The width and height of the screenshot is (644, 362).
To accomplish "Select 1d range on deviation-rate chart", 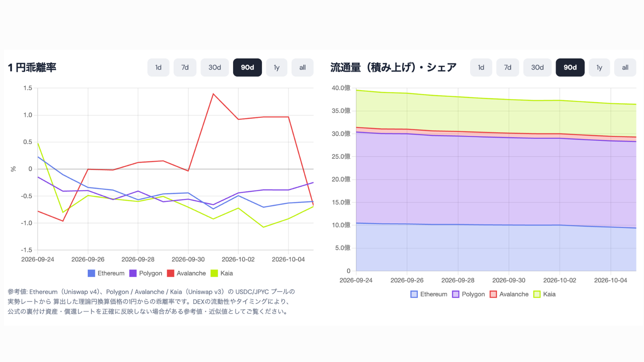I will pyautogui.click(x=158, y=68).
